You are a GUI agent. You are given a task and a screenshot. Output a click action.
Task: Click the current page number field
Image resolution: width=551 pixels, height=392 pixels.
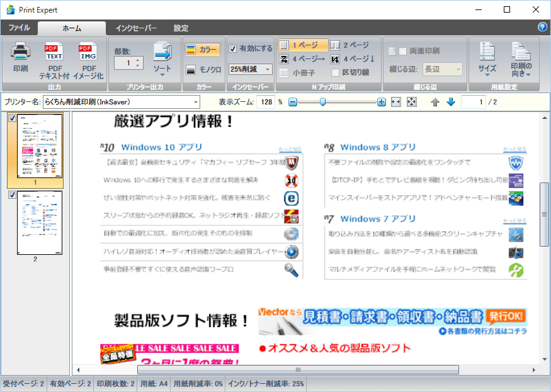tap(473, 102)
